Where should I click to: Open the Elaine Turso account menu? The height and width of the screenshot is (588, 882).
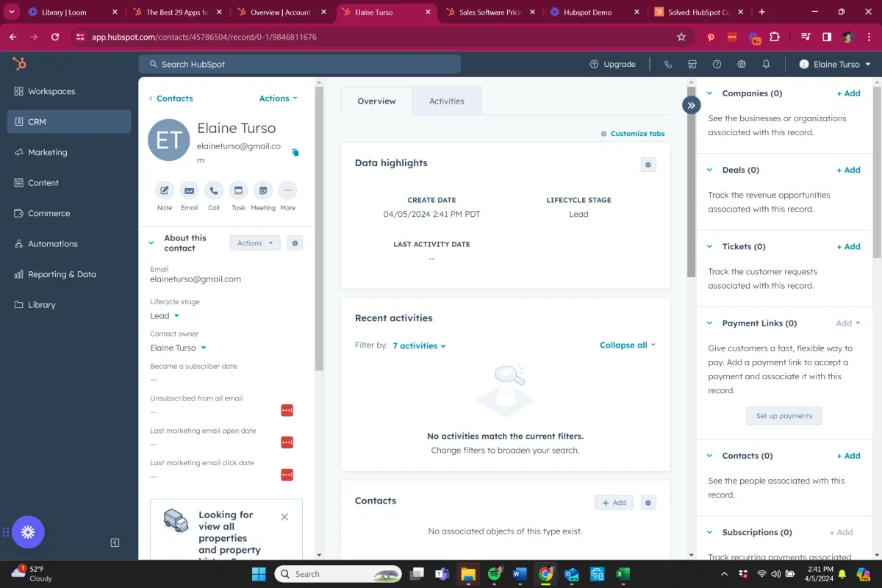click(835, 64)
